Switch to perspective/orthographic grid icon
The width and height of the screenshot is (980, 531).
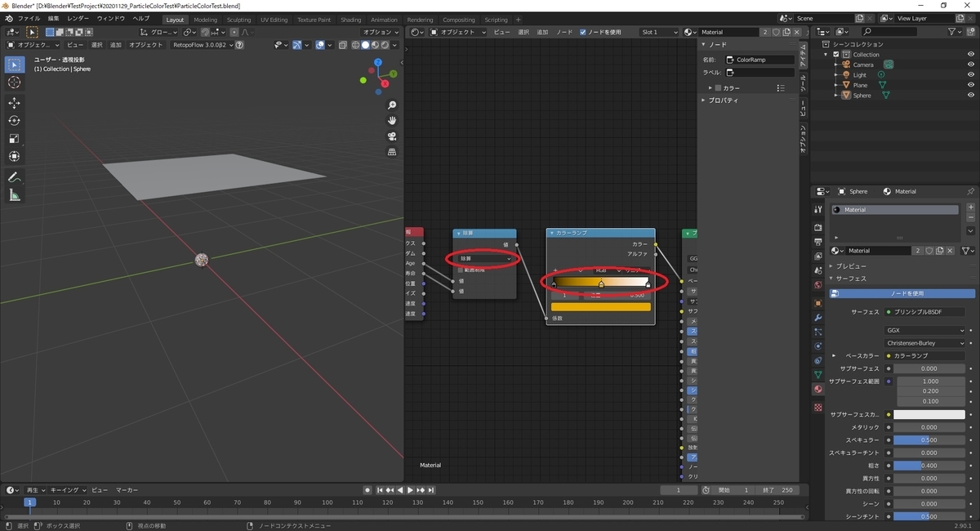(x=392, y=152)
